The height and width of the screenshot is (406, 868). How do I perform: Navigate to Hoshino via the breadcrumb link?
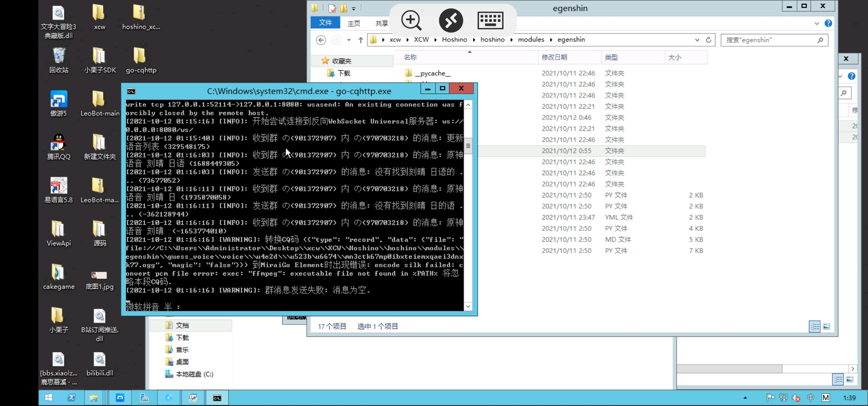pyautogui.click(x=455, y=39)
